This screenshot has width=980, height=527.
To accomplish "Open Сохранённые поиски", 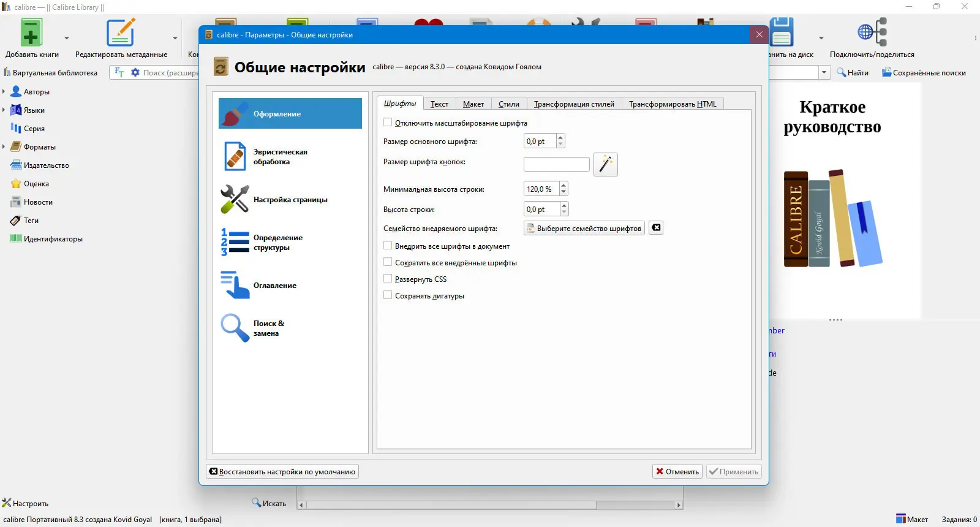I will [924, 72].
